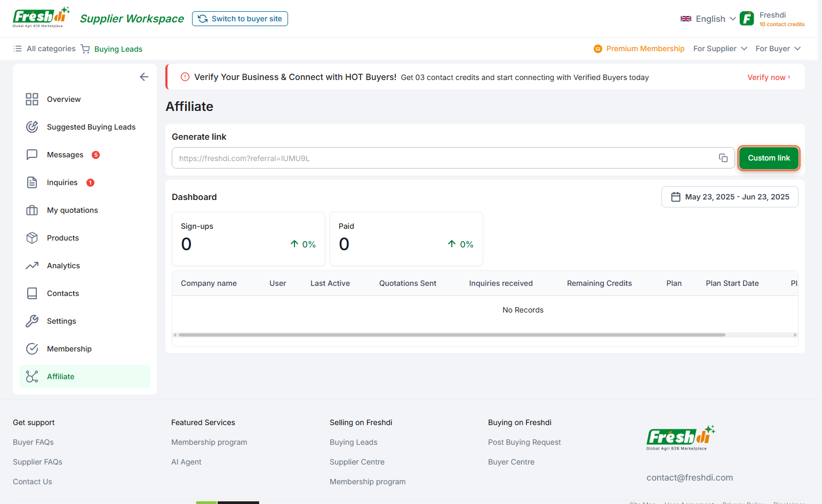The width and height of the screenshot is (822, 504).
Task: Click the table's horizontal scrollbar
Action: click(x=451, y=335)
